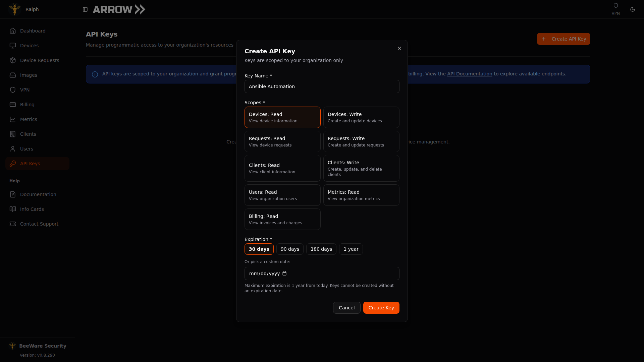The width and height of the screenshot is (644, 362).
Task: Click the Create API Key header button
Action: click(563, 39)
